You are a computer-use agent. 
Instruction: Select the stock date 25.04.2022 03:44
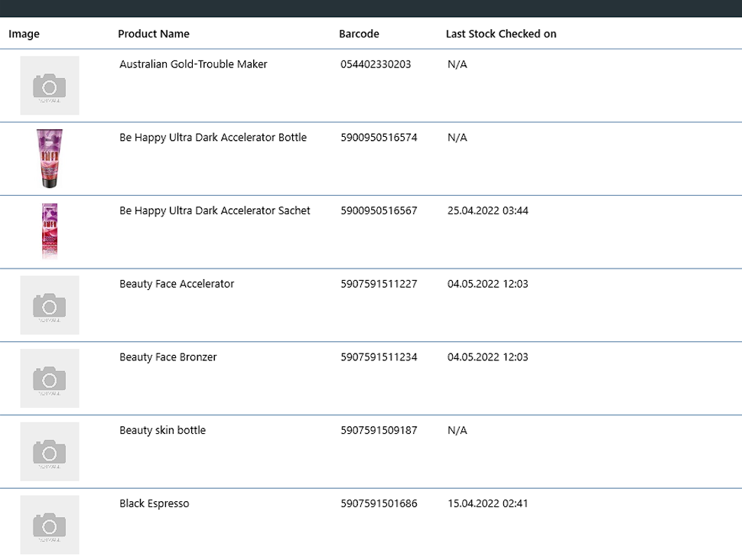coord(488,210)
